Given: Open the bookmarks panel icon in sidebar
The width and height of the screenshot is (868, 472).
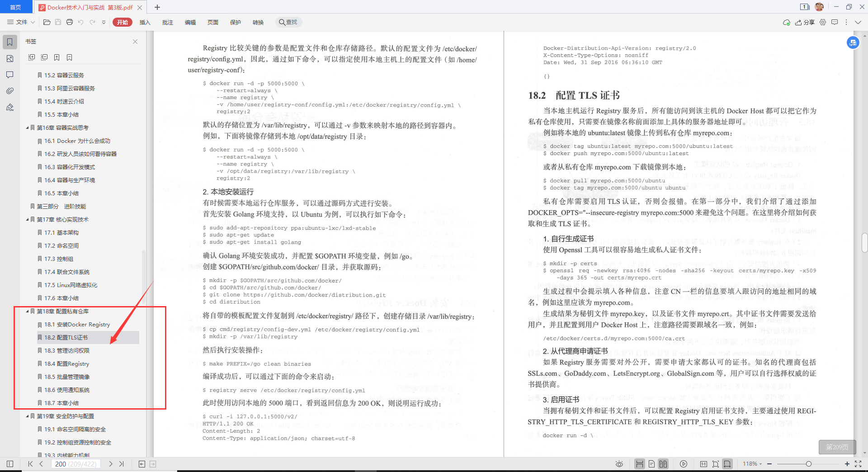Looking at the screenshot, I should tap(9, 42).
